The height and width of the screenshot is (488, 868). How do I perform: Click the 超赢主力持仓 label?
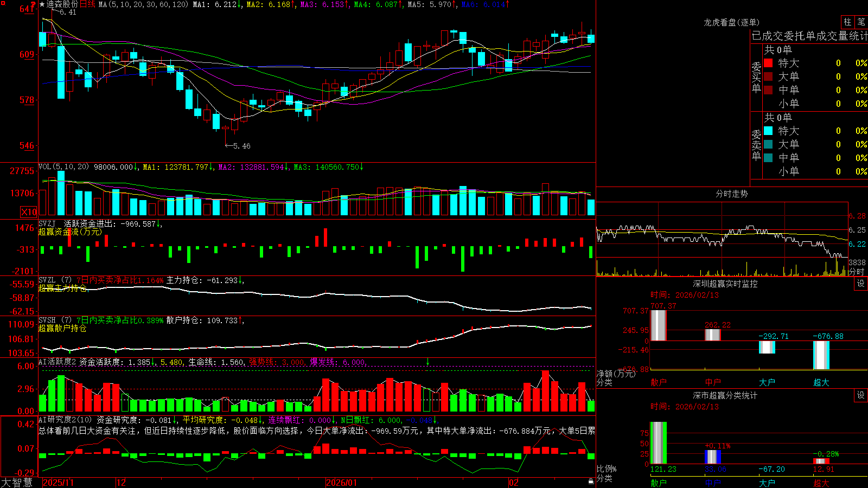(x=62, y=288)
